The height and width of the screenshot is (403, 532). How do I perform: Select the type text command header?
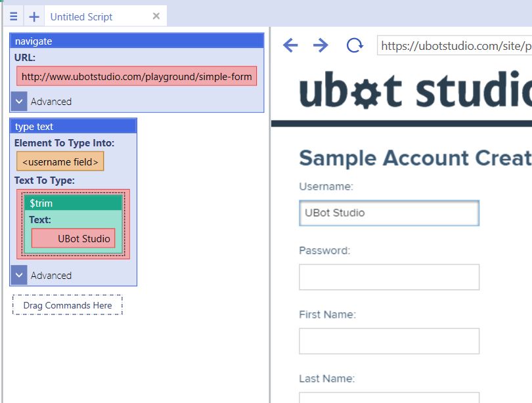point(74,127)
